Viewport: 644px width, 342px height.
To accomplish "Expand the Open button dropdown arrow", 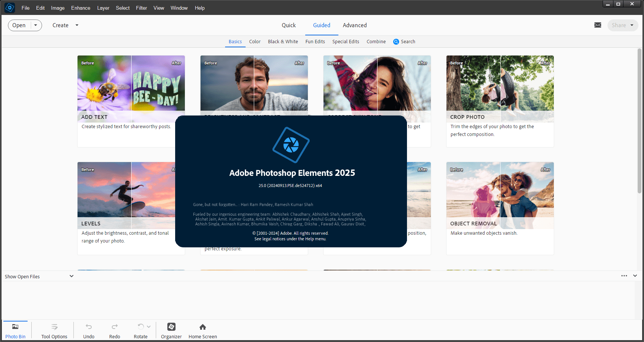I will [36, 25].
